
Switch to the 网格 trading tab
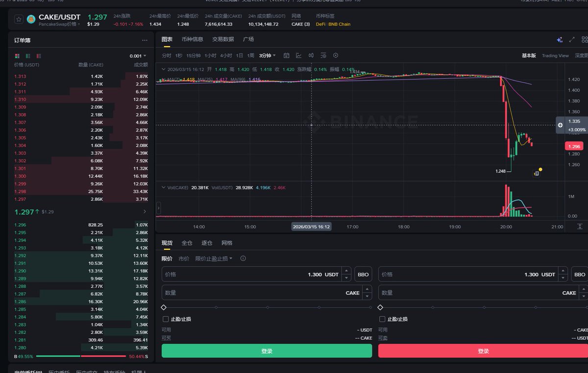point(227,243)
